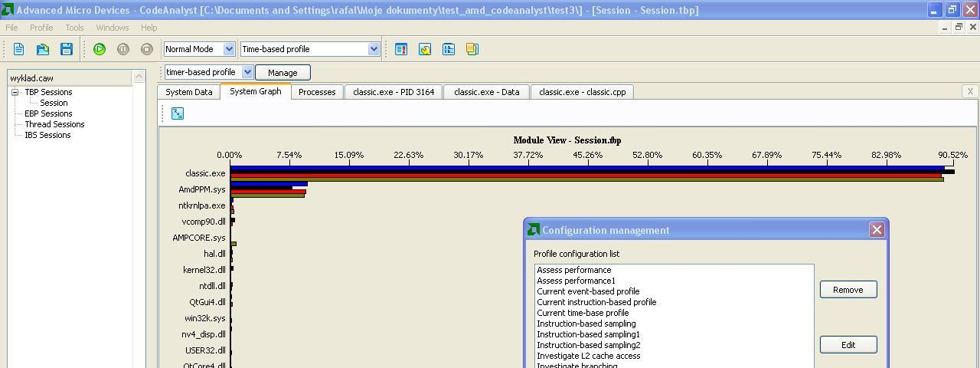This screenshot has height=368, width=980.
Task: Click the kernel32.dll label in the module graph
Action: point(204,270)
